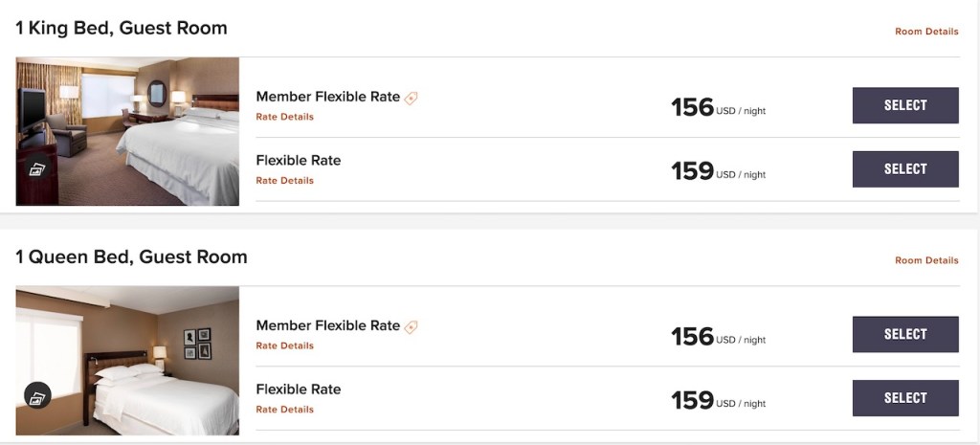Open photo gallery icon on King room image
This screenshot has width=980, height=445.
pos(37,169)
